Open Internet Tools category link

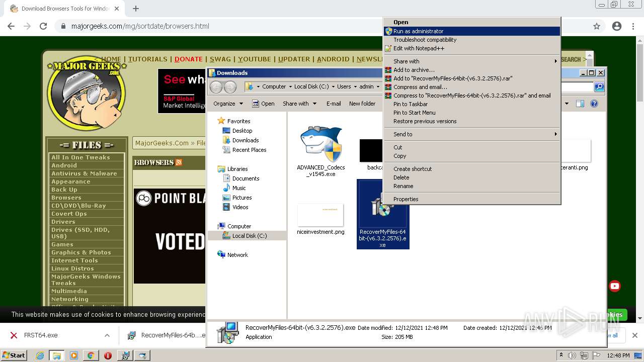[x=74, y=260]
